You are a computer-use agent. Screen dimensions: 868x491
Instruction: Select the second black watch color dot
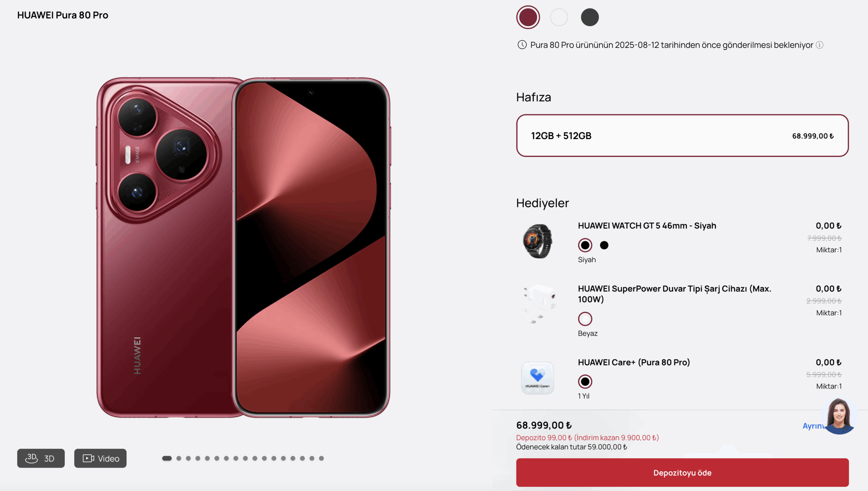[x=604, y=245]
